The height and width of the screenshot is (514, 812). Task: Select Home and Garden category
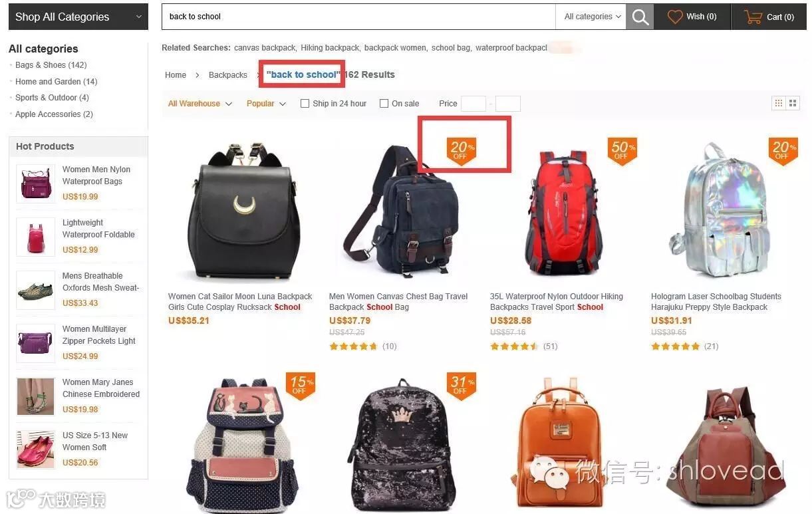click(x=57, y=82)
